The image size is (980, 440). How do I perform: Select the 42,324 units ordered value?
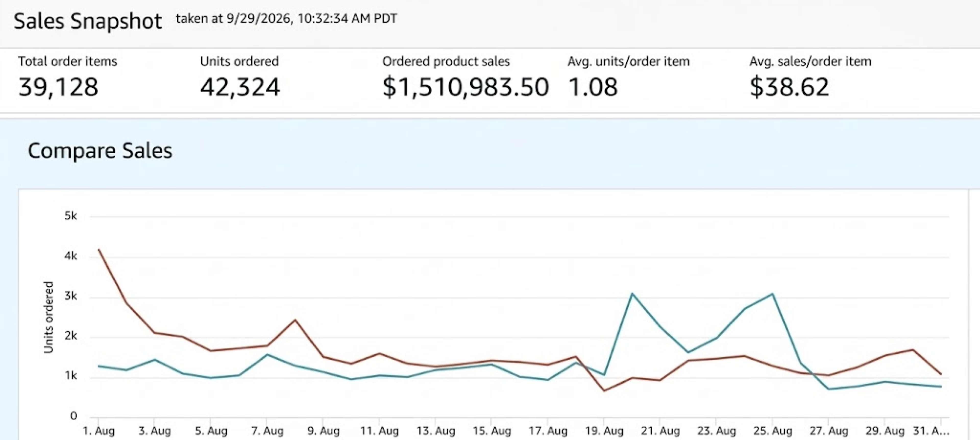(x=240, y=87)
